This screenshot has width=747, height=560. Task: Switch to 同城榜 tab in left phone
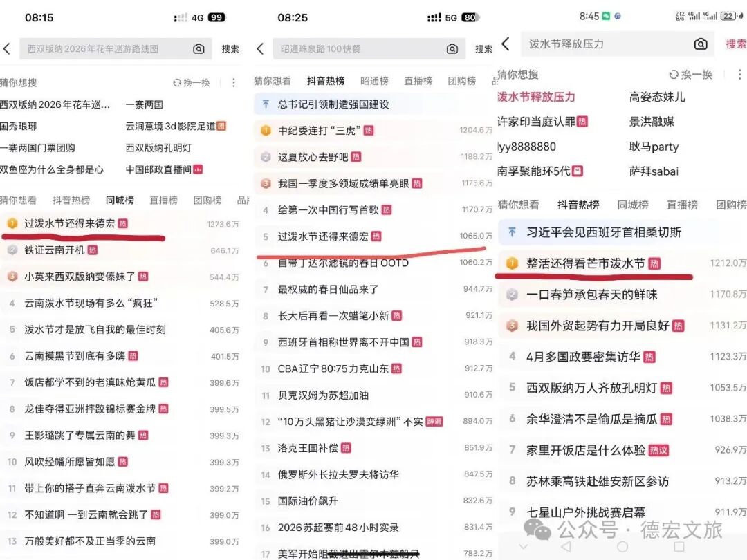[120, 200]
